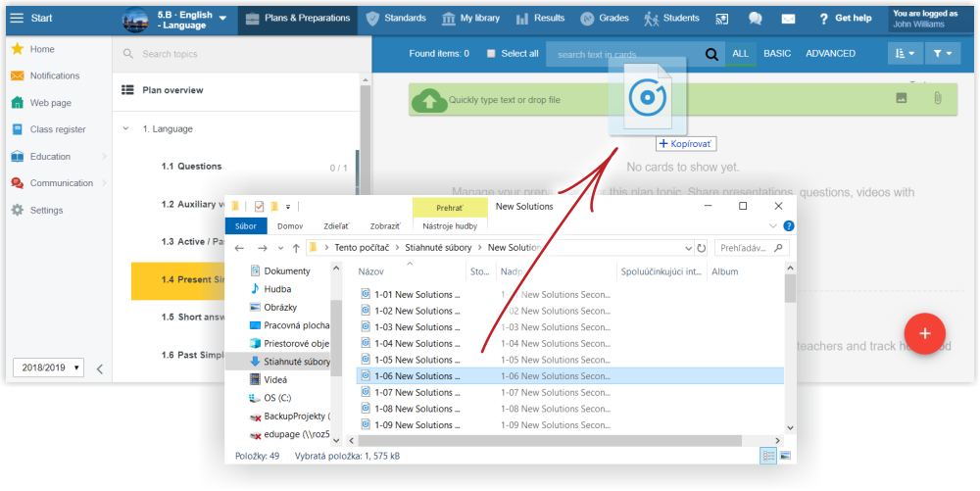980x491 pixels.
Task: Open Domov ribbon tab in Explorer
Action: (x=290, y=226)
